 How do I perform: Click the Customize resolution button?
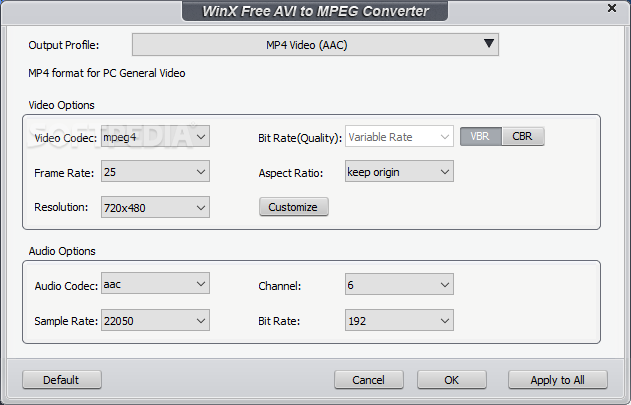tap(293, 207)
